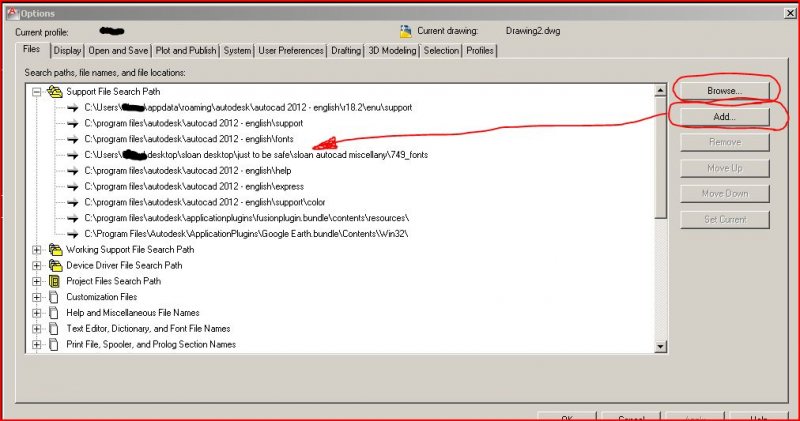
Task: Select the System tab
Action: (x=237, y=51)
